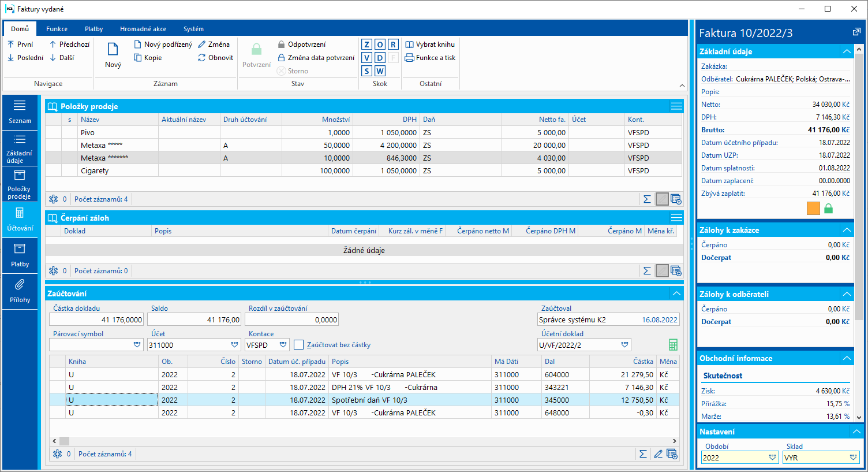
Task: Switch to the Hromadné akce ribbon tab
Action: point(143,29)
